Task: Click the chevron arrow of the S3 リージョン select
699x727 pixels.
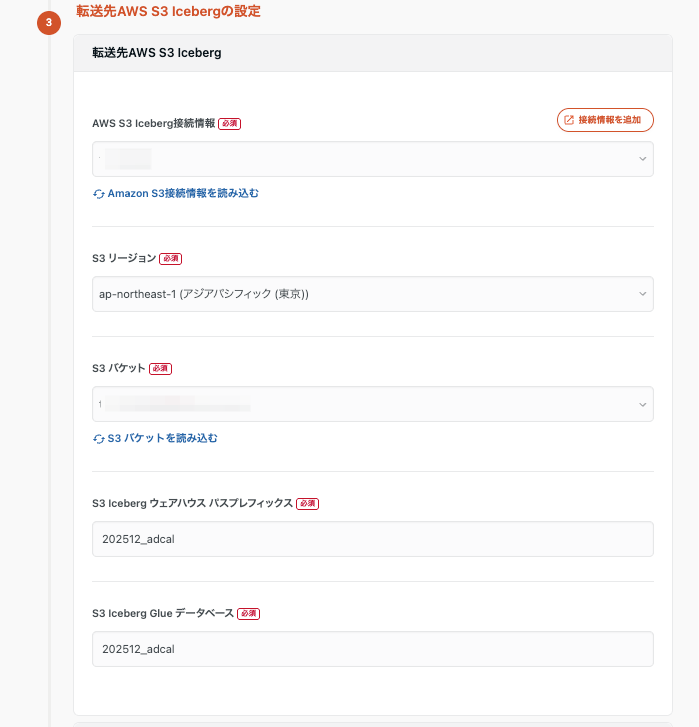Action: (x=642, y=294)
